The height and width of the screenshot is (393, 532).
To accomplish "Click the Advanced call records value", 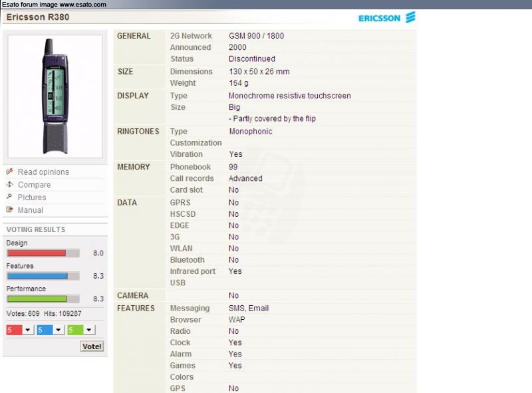I will [245, 178].
